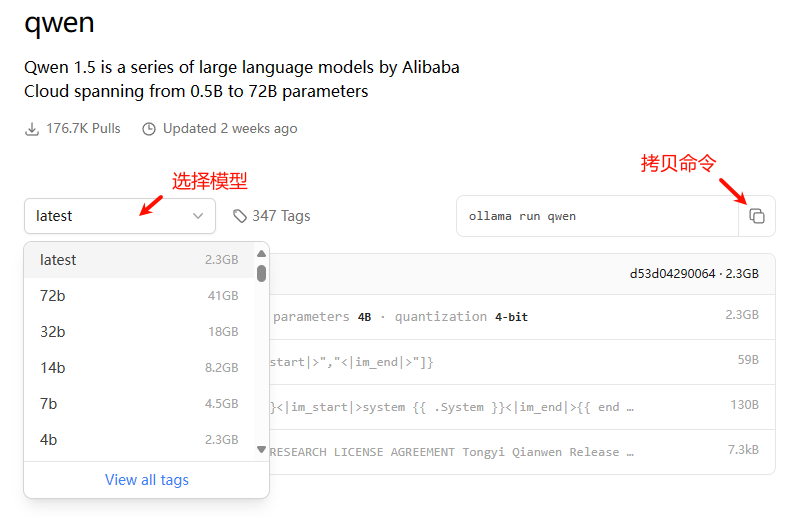Click the clock Updated icon

coord(149,129)
